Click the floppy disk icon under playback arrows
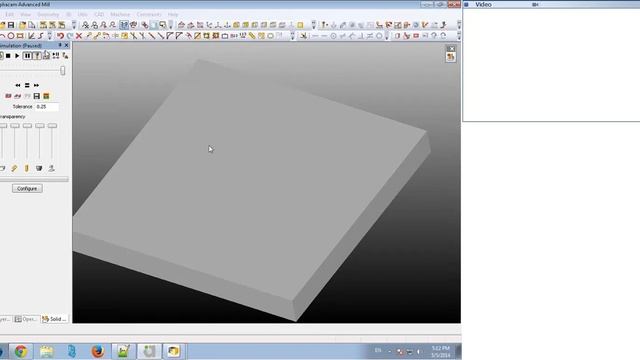 tap(37, 96)
